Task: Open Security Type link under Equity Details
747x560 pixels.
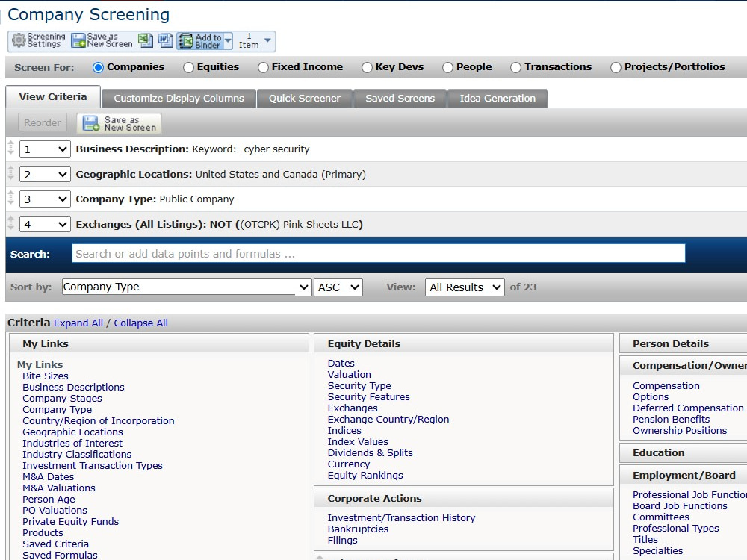Action: [359, 386]
